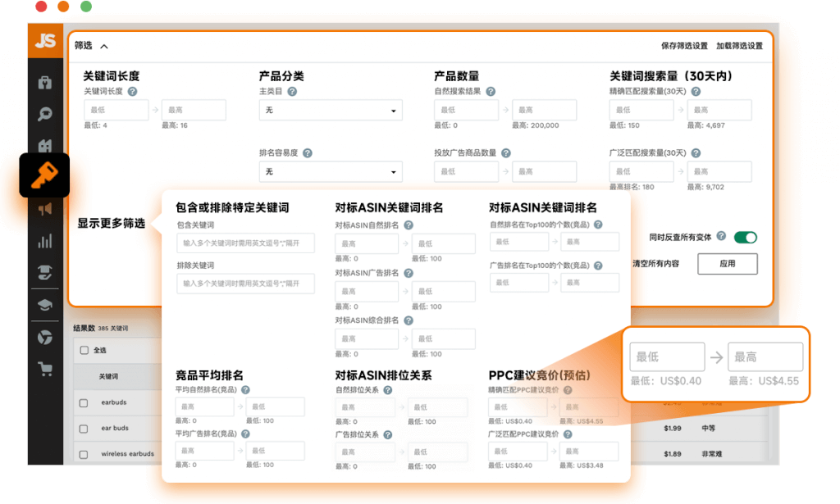Screen dimensions: 840x504
Task: Click the 非常难 difficulty cell
Action: (712, 454)
